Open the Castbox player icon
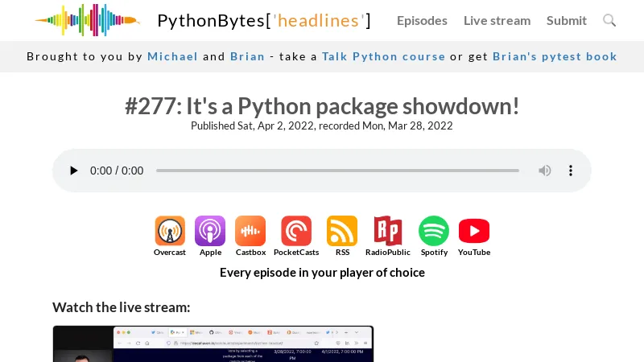 click(250, 231)
